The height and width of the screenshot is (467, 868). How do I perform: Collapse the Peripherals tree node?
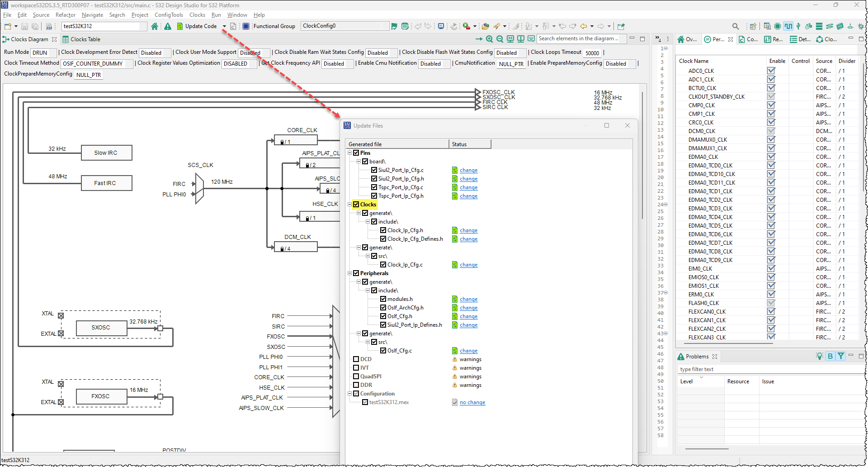click(x=350, y=273)
